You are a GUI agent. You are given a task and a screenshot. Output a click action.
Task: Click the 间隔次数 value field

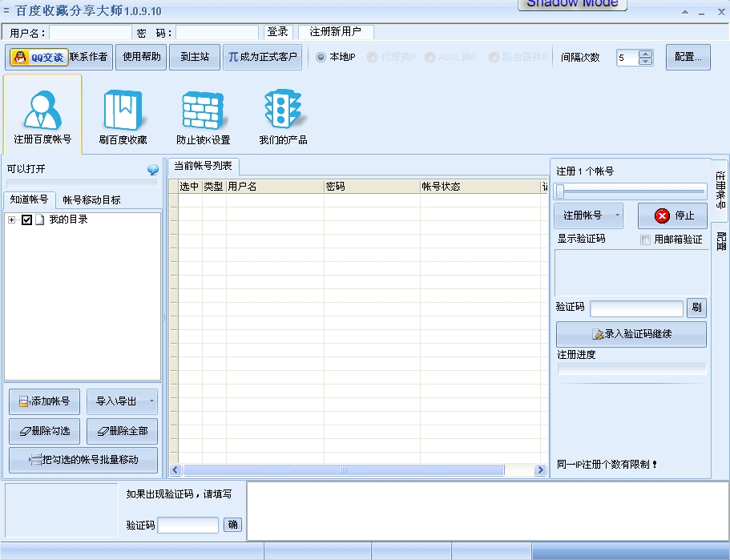click(627, 58)
